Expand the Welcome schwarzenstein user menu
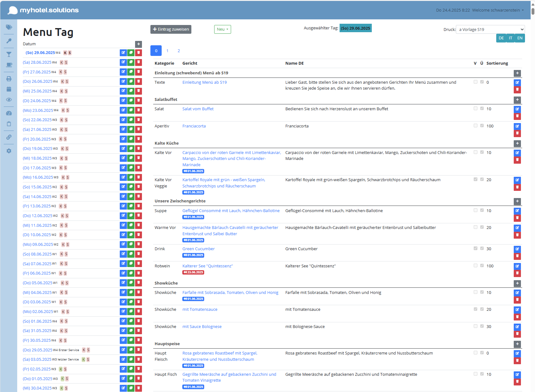Screen dimensions: 535x392 (498, 10)
